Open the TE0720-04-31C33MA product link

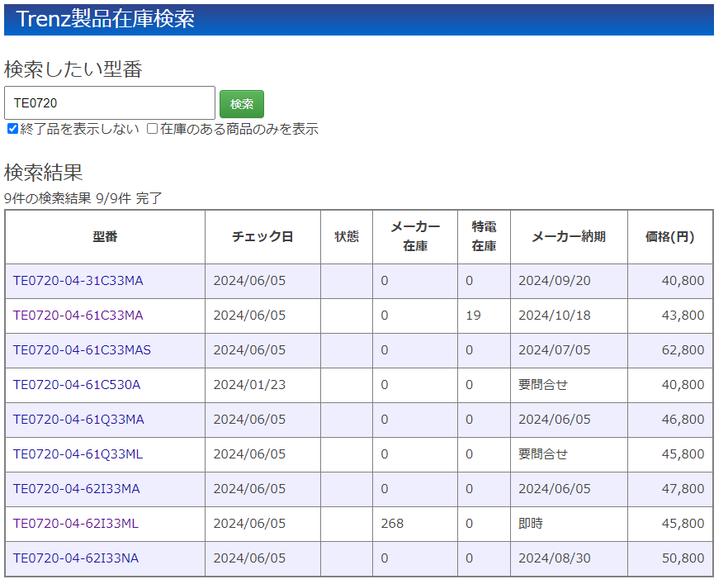pos(78,281)
